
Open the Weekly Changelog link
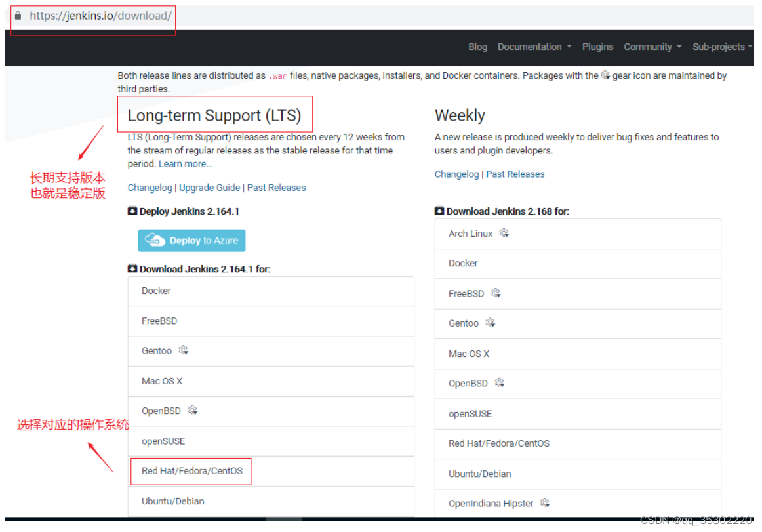point(456,174)
